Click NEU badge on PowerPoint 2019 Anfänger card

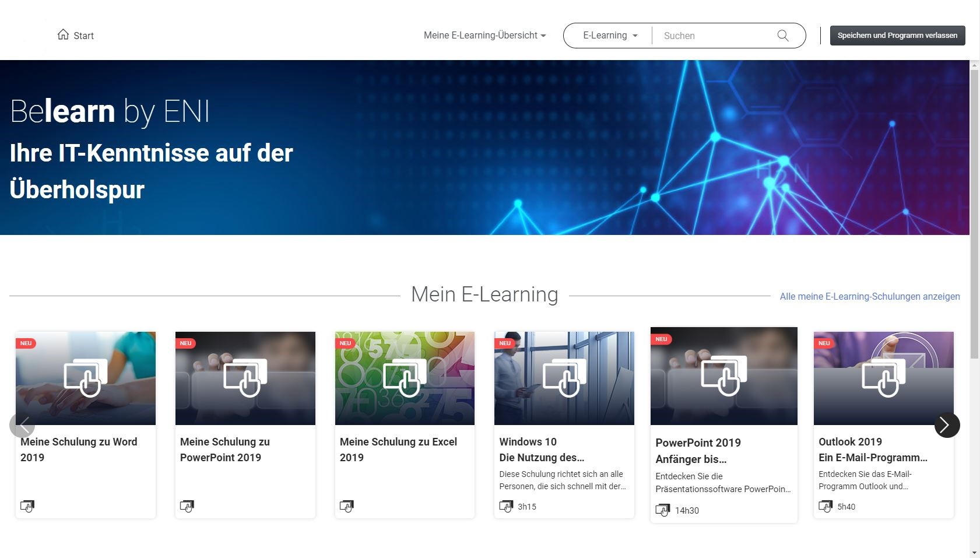pos(661,339)
